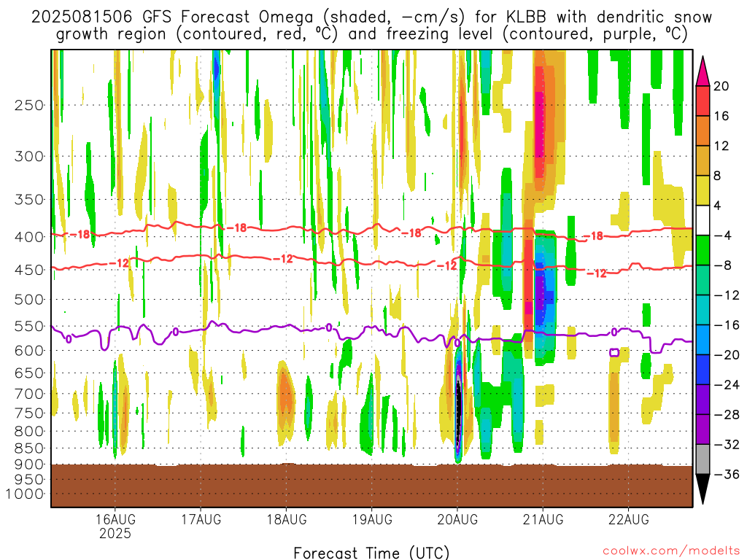This screenshot has width=747, height=560.
Task: Click the 1000 pressure level label
Action: pyautogui.click(x=25, y=494)
